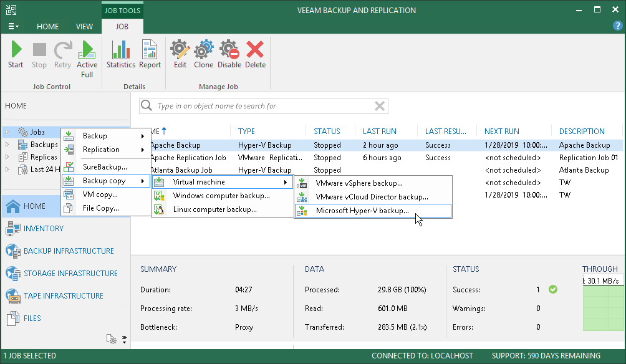The width and height of the screenshot is (626, 364).
Task: Sort by the STATUS column
Action: pos(327,132)
